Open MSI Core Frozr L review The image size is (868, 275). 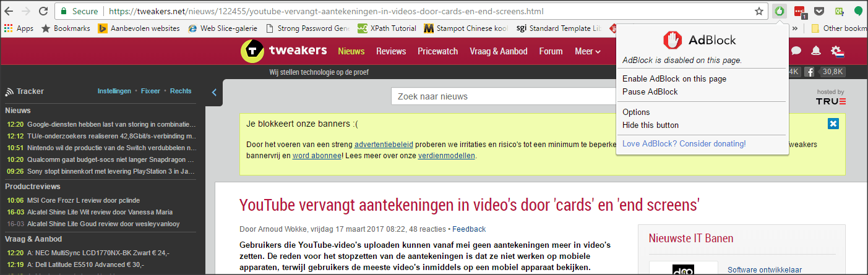(75, 200)
